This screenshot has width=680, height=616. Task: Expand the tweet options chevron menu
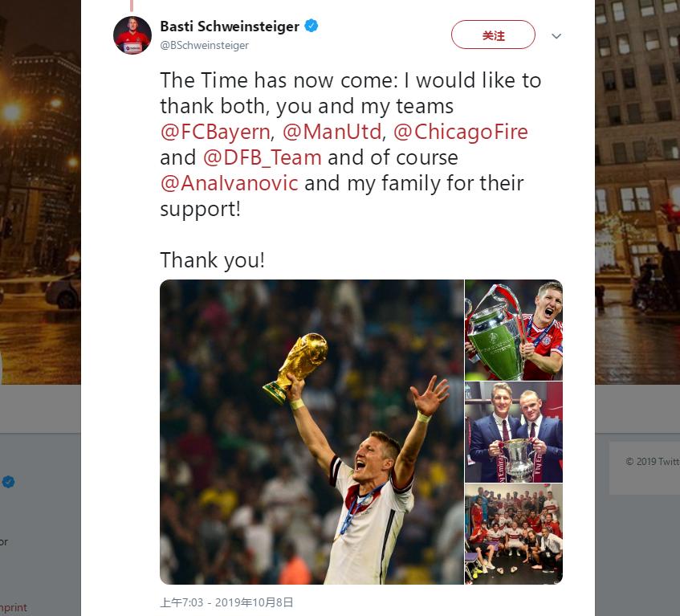[556, 36]
